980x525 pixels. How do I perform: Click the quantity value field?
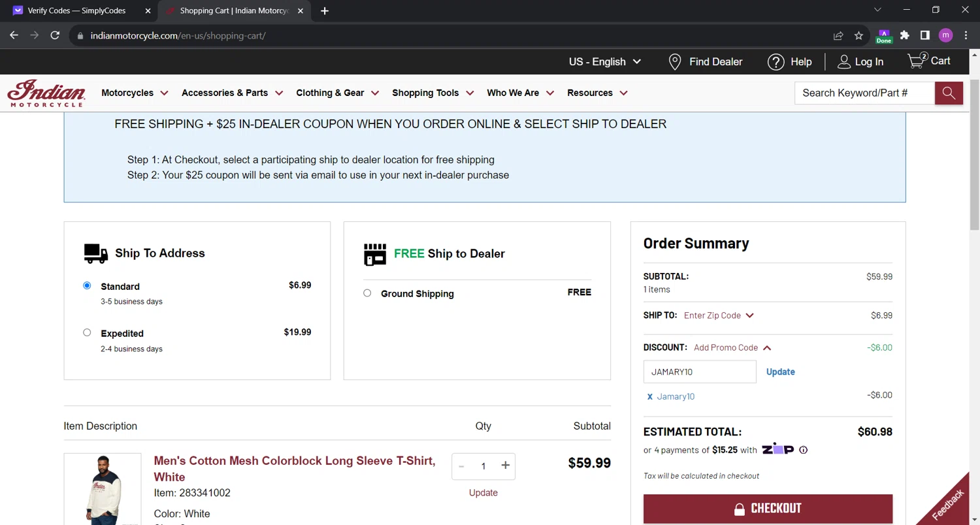[483, 466]
